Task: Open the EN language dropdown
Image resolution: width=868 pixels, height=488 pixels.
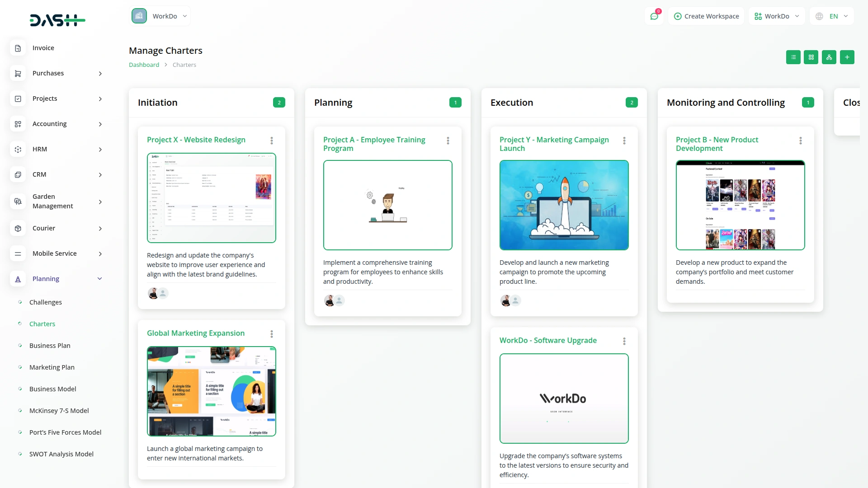Action: coord(832,16)
